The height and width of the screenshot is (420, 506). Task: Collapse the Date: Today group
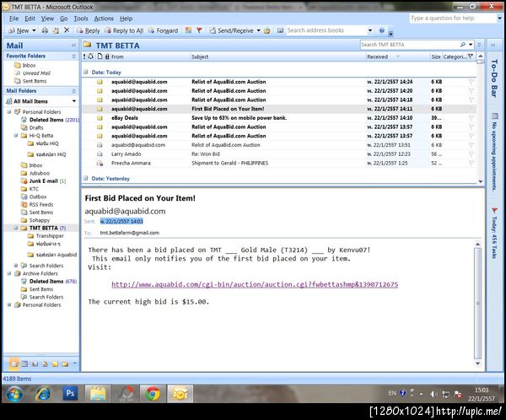(85, 72)
